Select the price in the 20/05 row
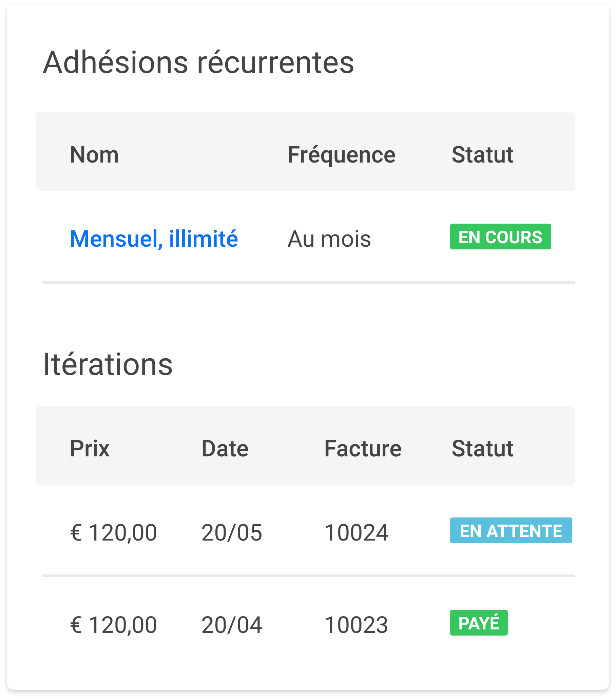Viewport: 616px width, 699px height. pos(114,532)
